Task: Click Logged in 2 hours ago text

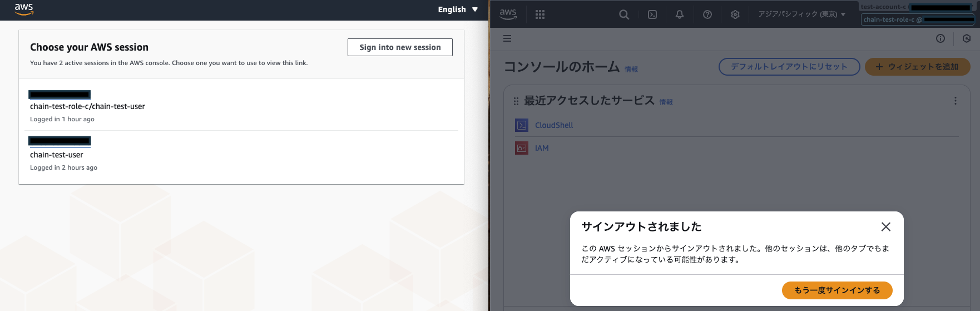Action: tap(63, 167)
